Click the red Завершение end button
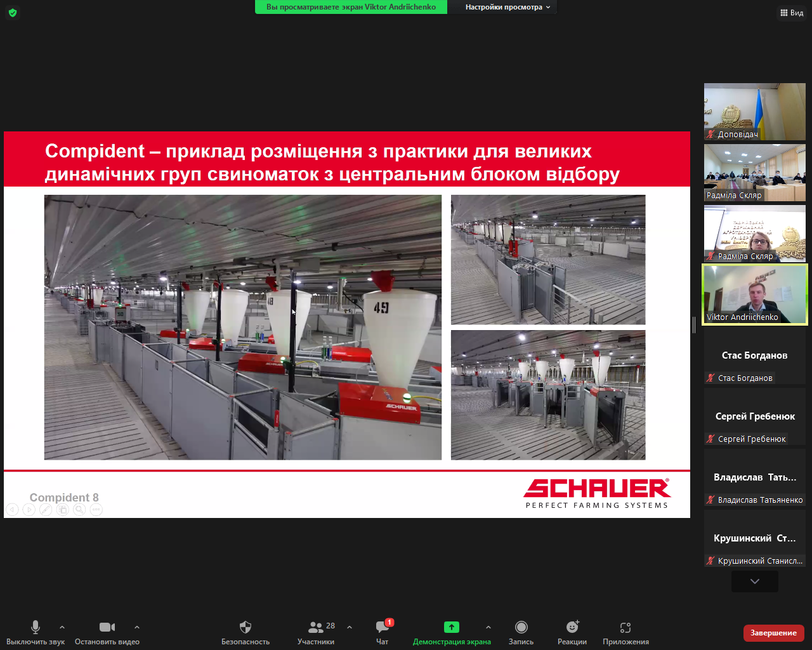Image resolution: width=812 pixels, height=650 pixels. pyautogui.click(x=774, y=633)
